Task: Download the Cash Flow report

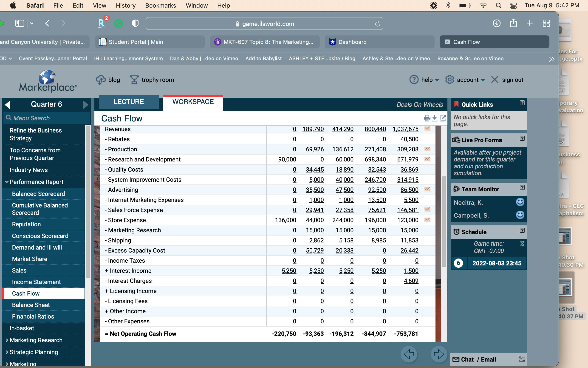Action: [x=435, y=118]
